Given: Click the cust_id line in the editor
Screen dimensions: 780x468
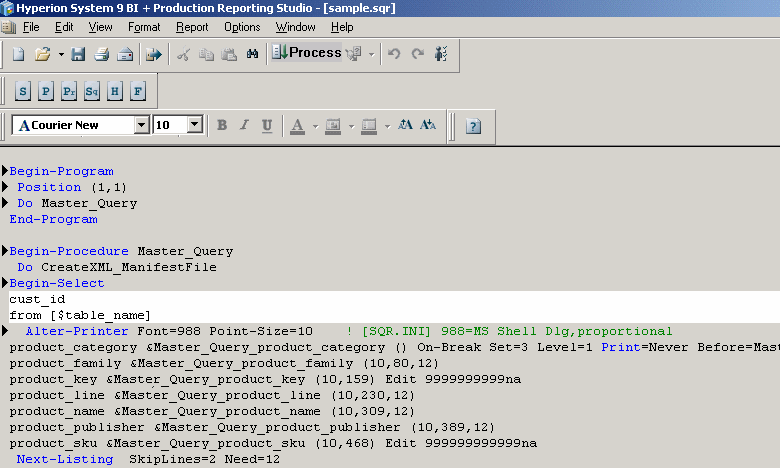Looking at the screenshot, I should click(x=37, y=299).
